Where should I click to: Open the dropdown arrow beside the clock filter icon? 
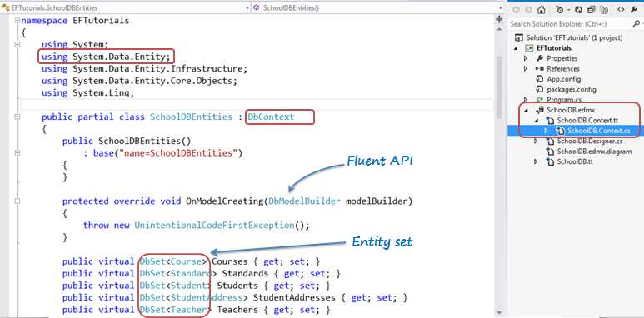coord(568,10)
